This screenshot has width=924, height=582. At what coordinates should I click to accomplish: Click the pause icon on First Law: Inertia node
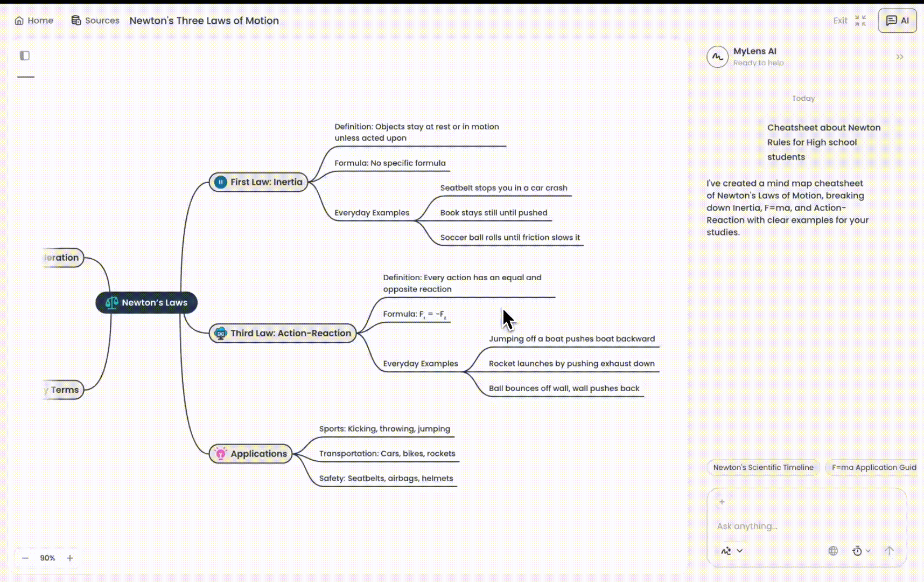pyautogui.click(x=220, y=182)
